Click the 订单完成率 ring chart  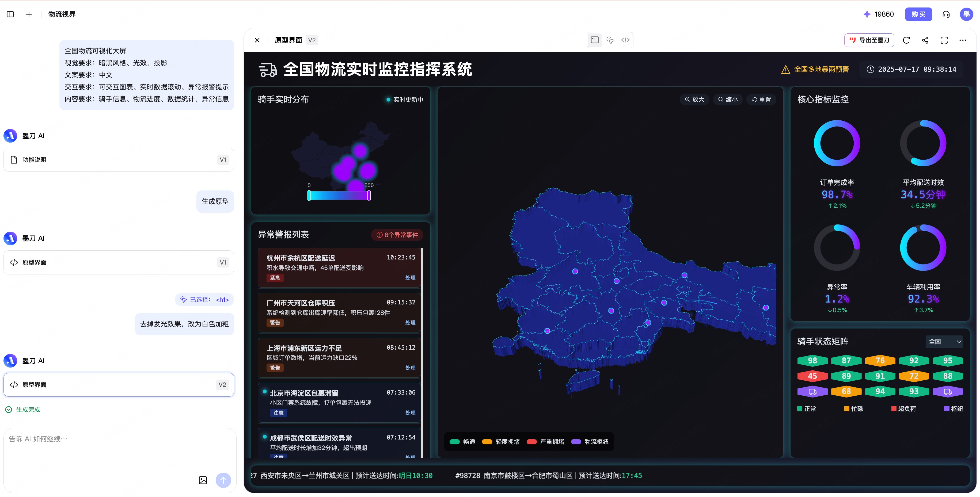[837, 143]
